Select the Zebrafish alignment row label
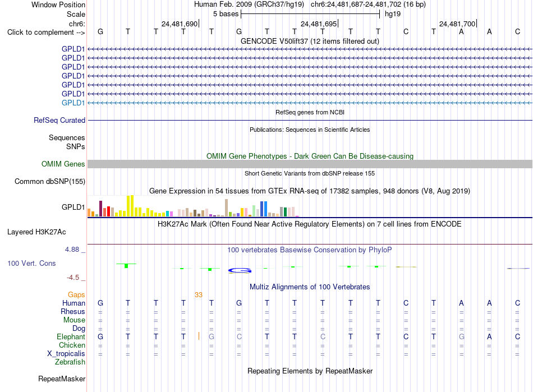The height and width of the screenshot is (392, 533). coord(70,362)
